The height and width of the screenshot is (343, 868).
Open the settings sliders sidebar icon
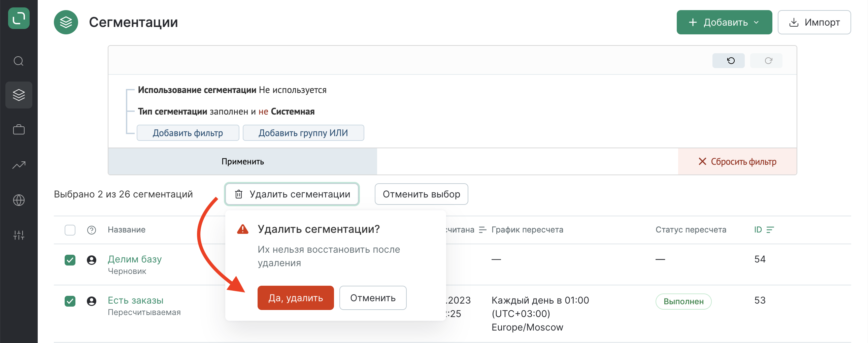point(19,235)
